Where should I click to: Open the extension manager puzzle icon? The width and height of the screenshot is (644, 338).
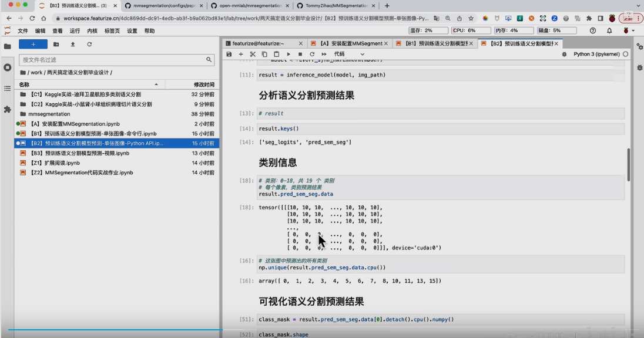[x=7, y=109]
